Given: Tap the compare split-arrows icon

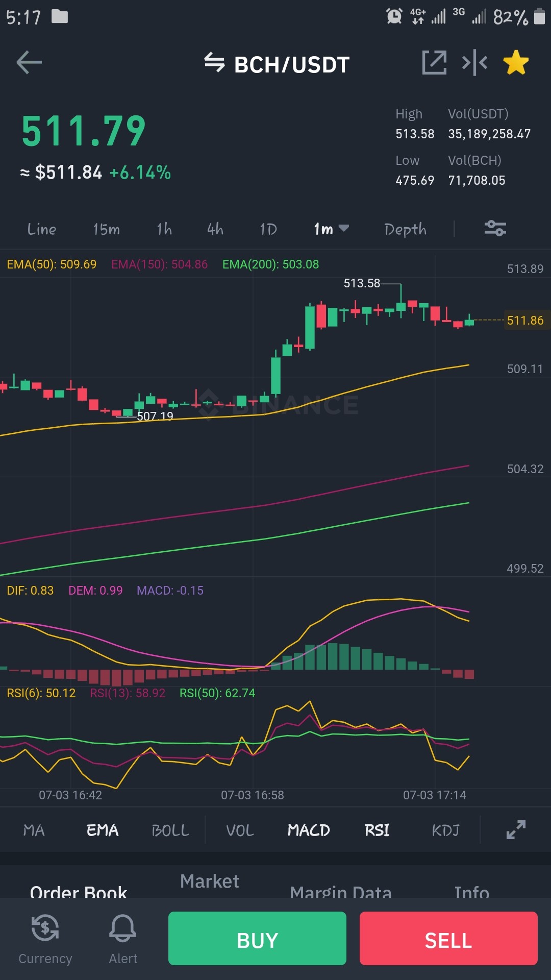Looking at the screenshot, I should click(x=474, y=63).
